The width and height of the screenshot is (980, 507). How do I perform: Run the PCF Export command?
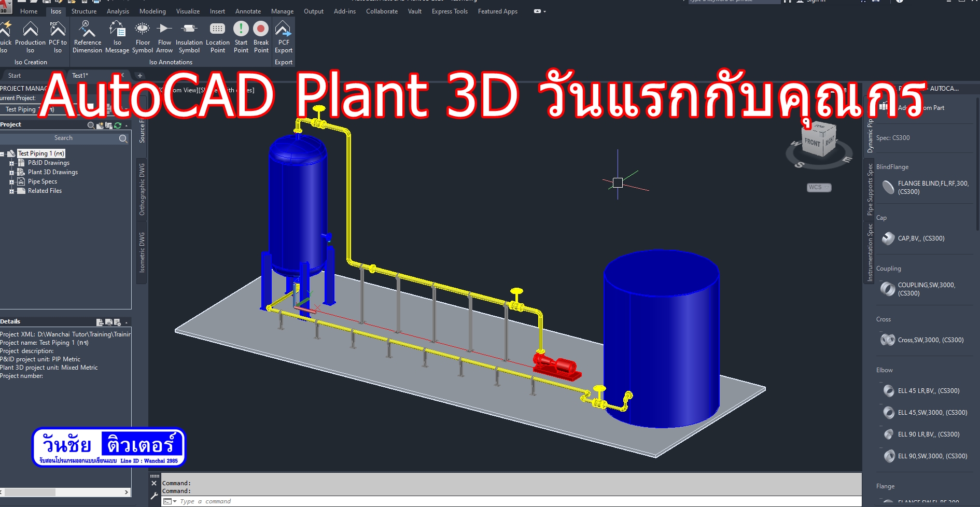(x=284, y=37)
